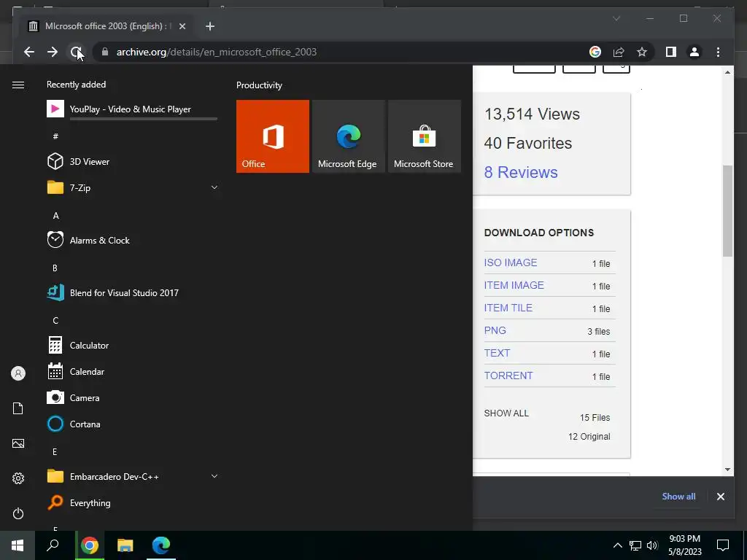This screenshot has width=747, height=560.
Task: Open Pictures from Start sidebar
Action: [x=18, y=443]
